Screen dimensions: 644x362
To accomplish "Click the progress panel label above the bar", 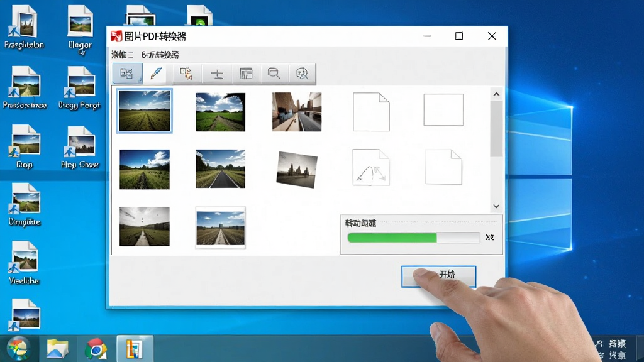I will click(360, 223).
